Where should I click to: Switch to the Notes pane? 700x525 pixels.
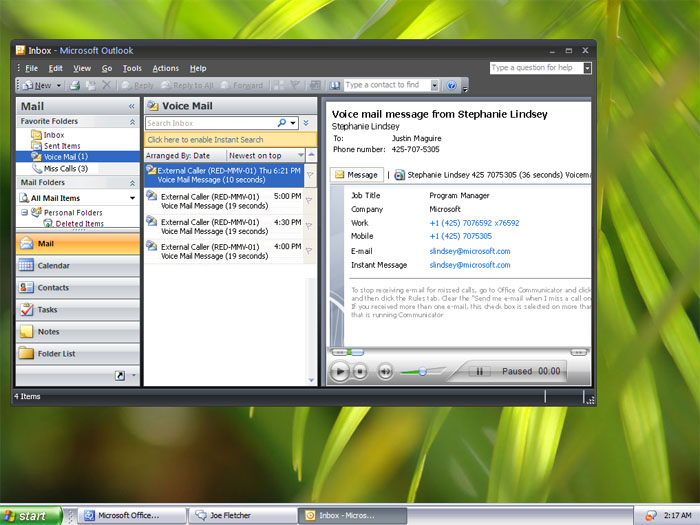click(x=78, y=332)
